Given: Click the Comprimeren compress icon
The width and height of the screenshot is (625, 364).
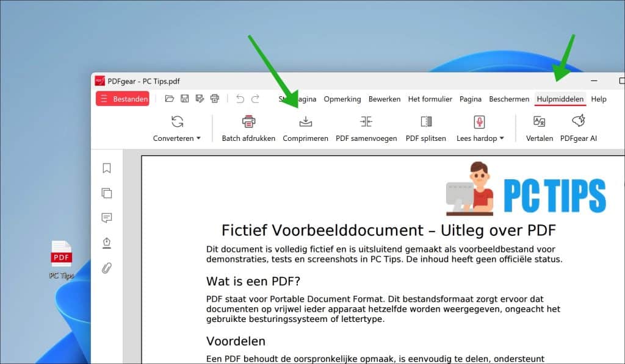Looking at the screenshot, I should pyautogui.click(x=306, y=121).
